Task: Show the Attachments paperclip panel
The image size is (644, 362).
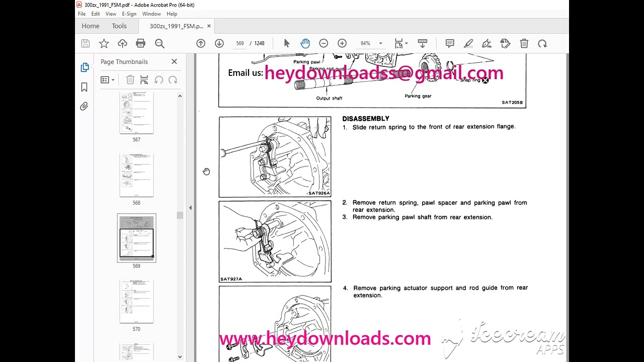Action: (85, 106)
